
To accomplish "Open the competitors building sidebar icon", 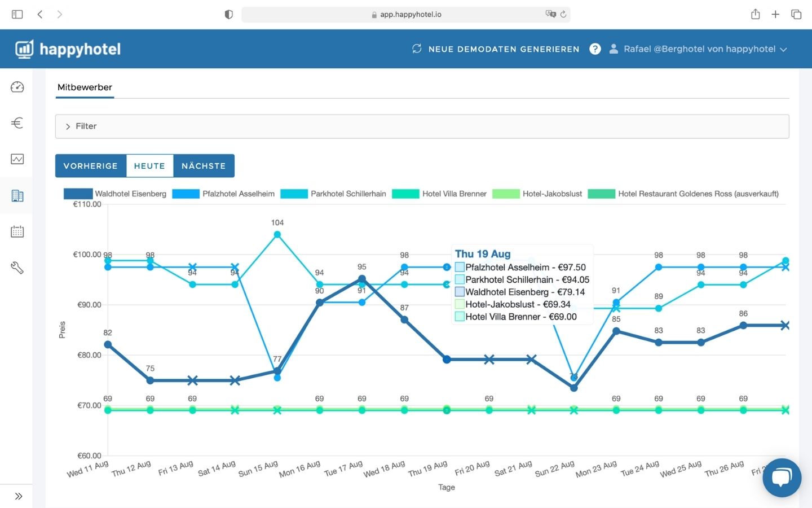I will click(17, 195).
